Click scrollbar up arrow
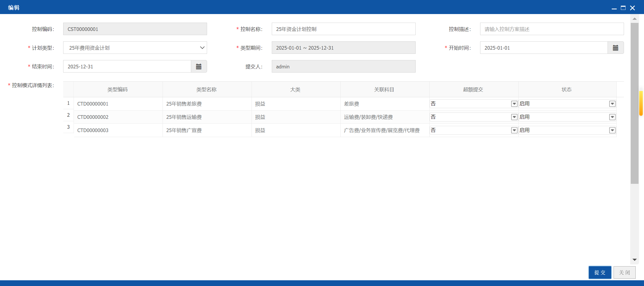This screenshot has width=644, height=286. [x=634, y=19]
